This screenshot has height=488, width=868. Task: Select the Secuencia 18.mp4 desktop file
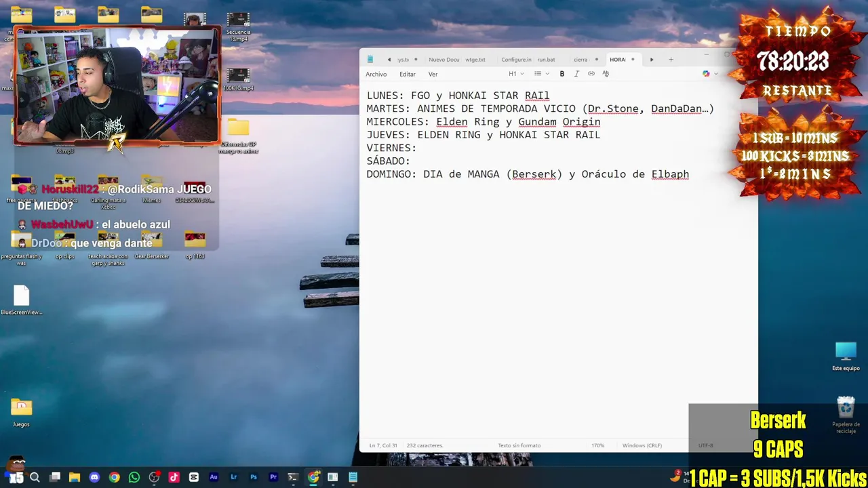[x=238, y=27]
